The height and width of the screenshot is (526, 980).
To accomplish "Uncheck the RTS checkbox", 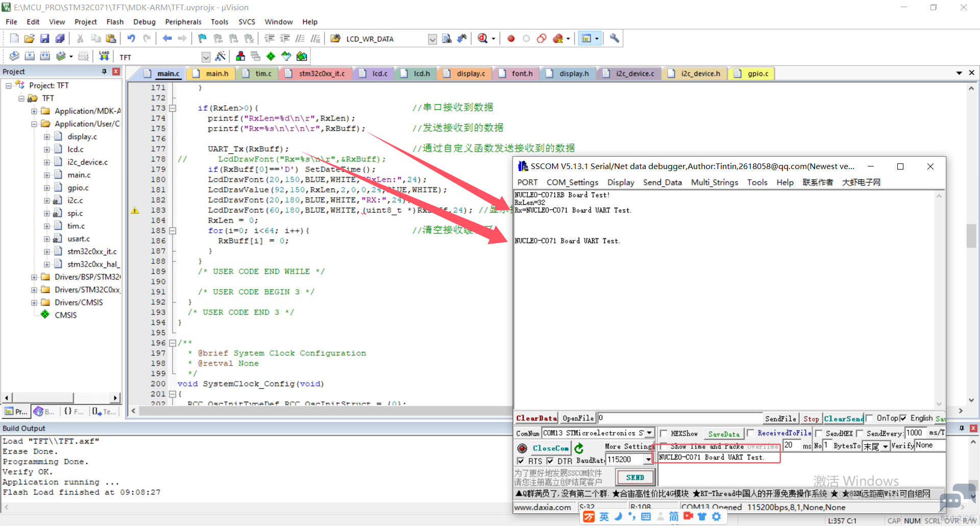I will tap(521, 461).
